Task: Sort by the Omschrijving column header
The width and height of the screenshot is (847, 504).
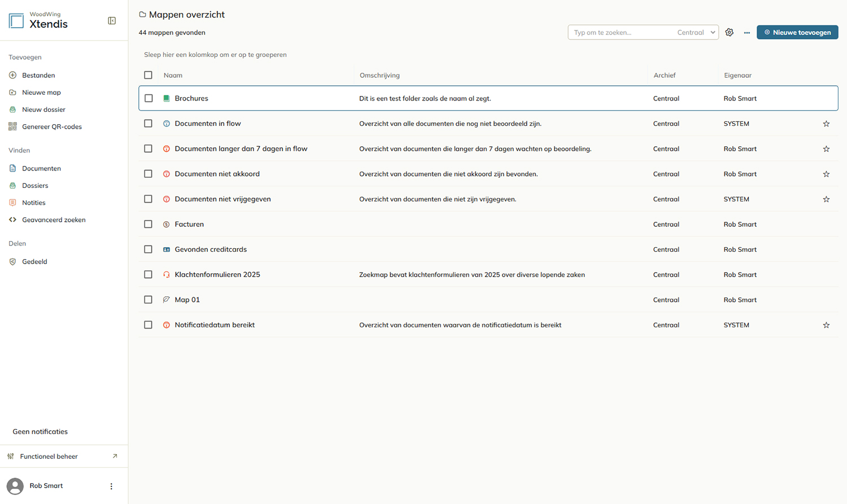Action: (379, 75)
